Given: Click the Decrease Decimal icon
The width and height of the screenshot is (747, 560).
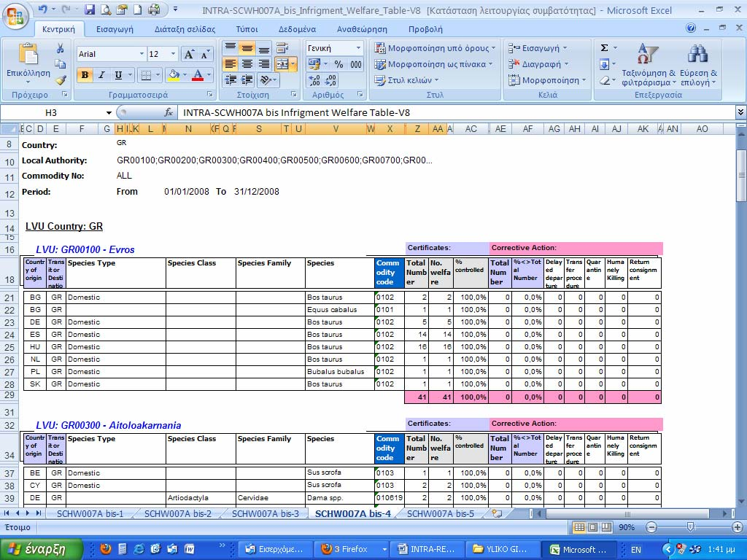Looking at the screenshot, I should click(331, 80).
